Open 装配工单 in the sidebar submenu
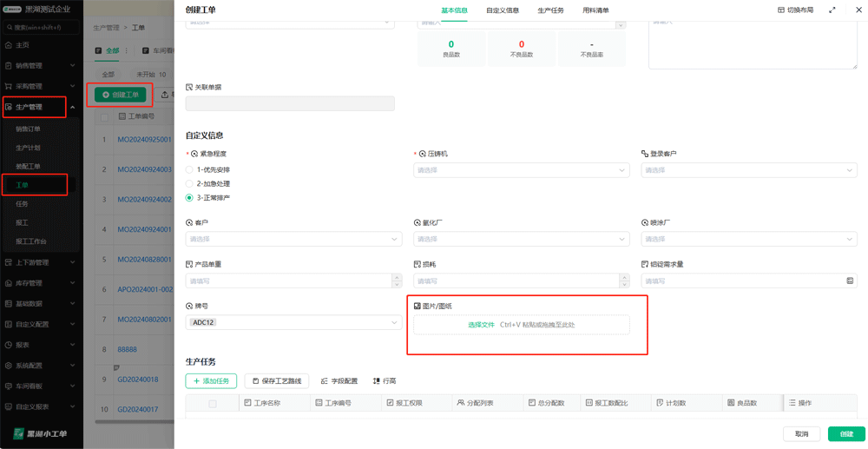 [28, 167]
